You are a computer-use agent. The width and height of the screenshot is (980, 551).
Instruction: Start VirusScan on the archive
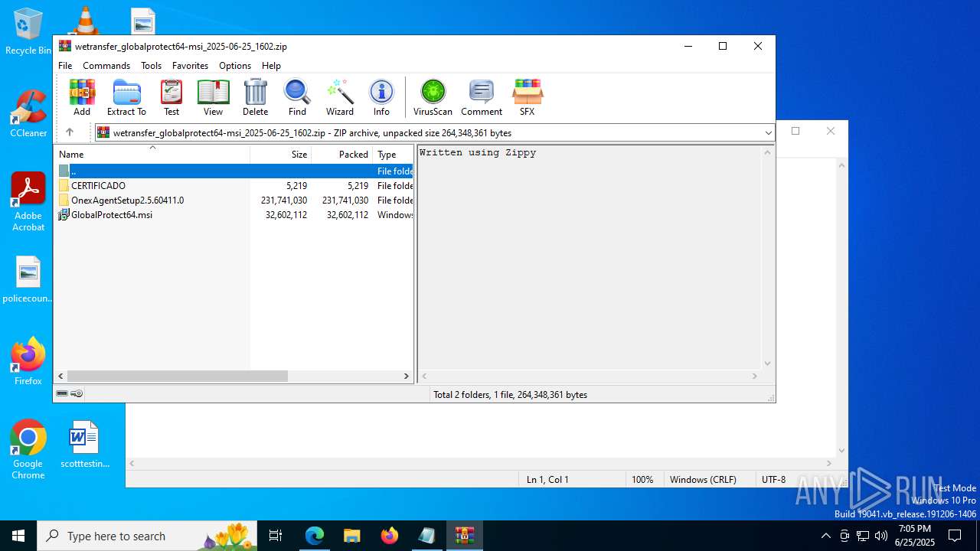(x=433, y=97)
